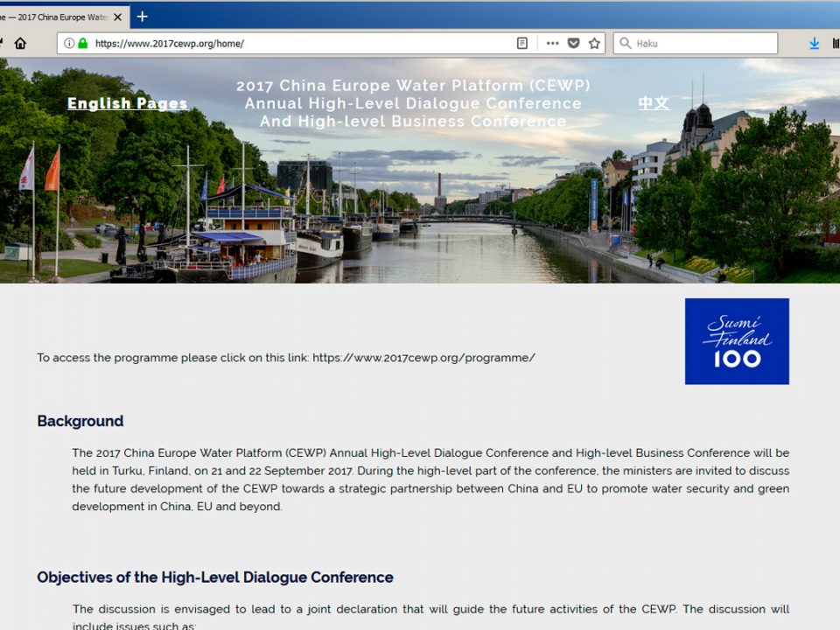Select the 2017 China Europe Water tab
Image resolution: width=840 pixels, height=630 pixels.
coord(52,17)
